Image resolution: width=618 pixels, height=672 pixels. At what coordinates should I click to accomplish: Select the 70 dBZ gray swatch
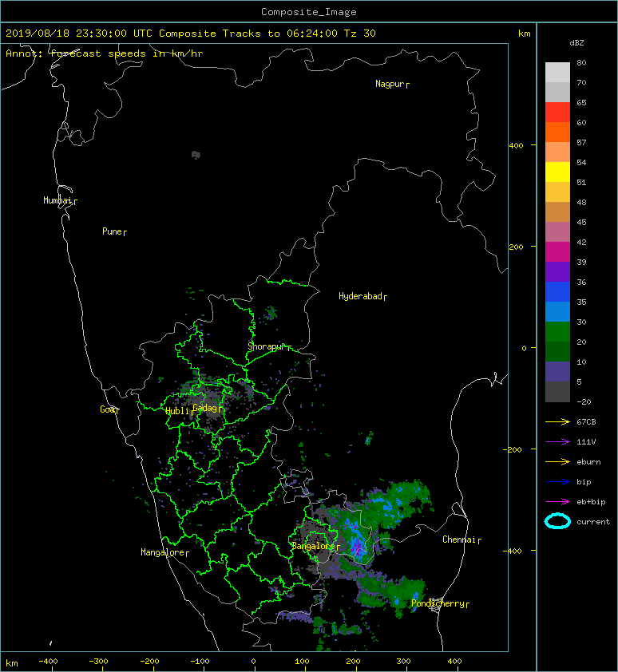[557, 92]
